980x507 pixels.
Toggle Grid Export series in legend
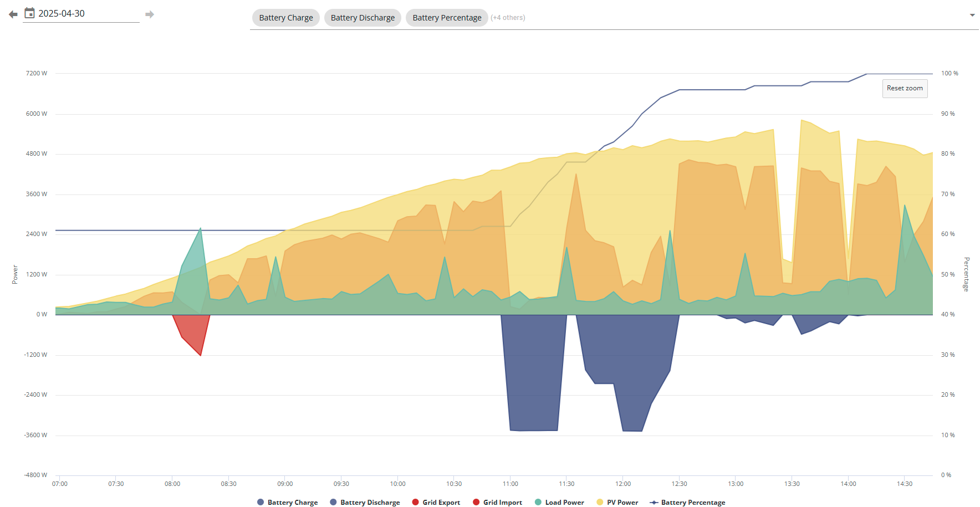[436, 503]
